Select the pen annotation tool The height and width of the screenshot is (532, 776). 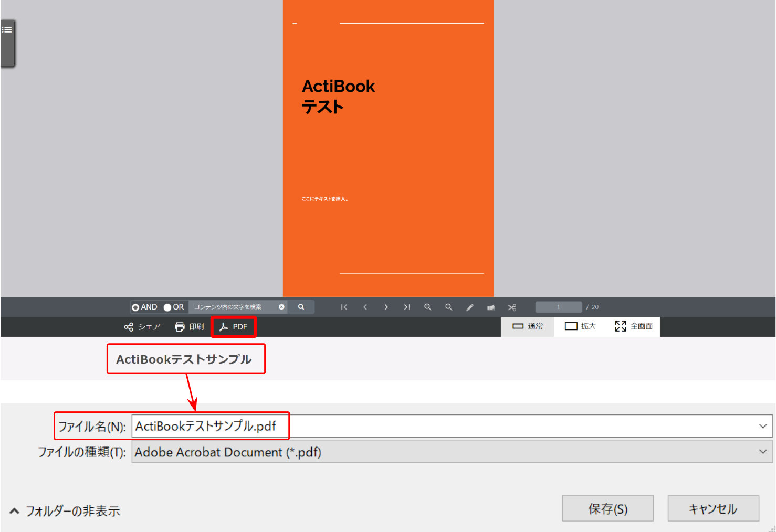coord(470,307)
